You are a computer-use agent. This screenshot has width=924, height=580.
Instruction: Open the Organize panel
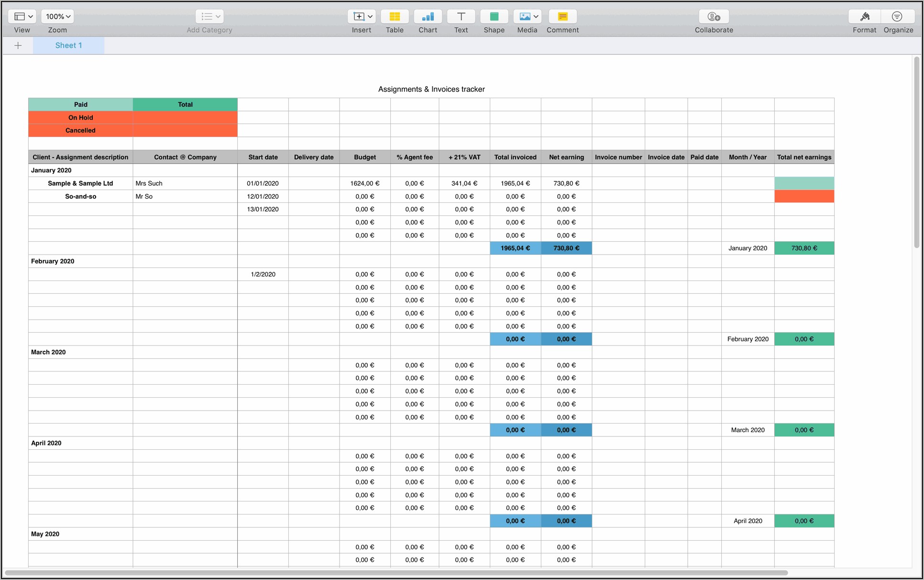898,17
